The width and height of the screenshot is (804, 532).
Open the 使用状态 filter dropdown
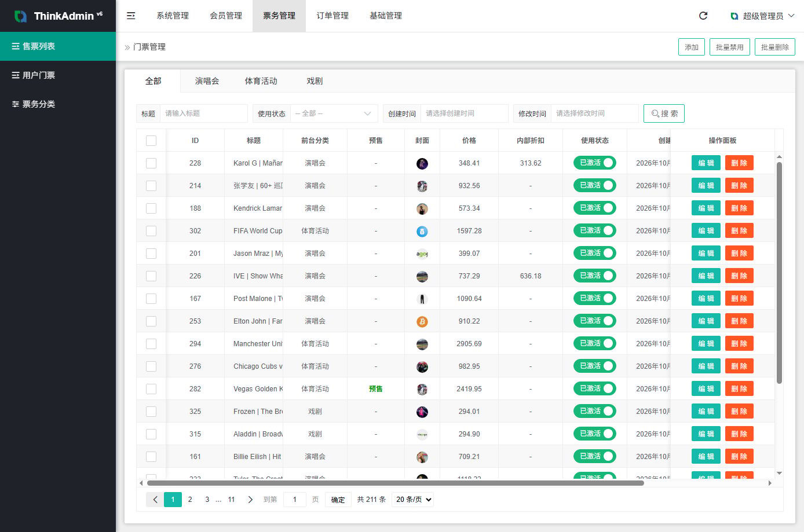[334, 113]
